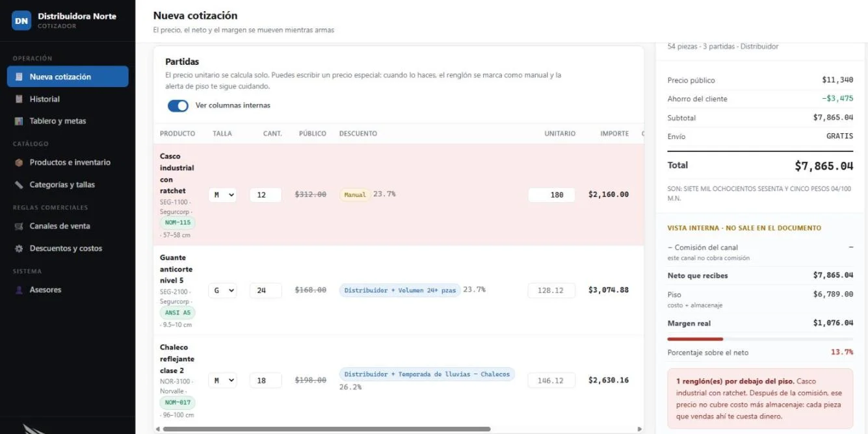Image resolution: width=868 pixels, height=434 pixels.
Task: Click the DESCUENTO column header
Action: 358,134
